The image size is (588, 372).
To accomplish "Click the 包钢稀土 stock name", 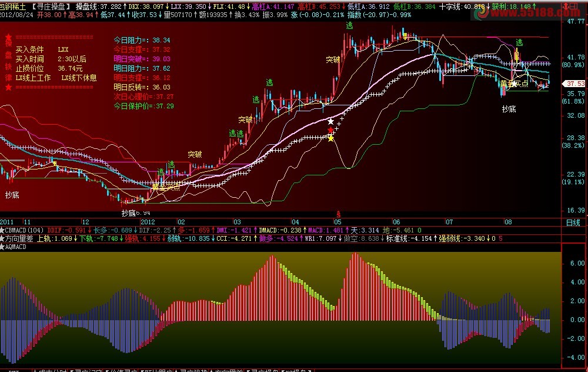I will (x=13, y=6).
